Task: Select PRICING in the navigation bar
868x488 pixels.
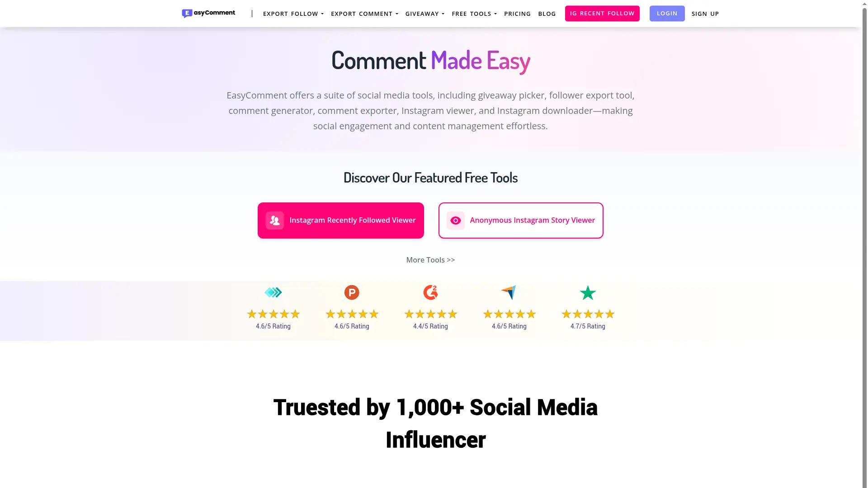Action: pos(518,14)
